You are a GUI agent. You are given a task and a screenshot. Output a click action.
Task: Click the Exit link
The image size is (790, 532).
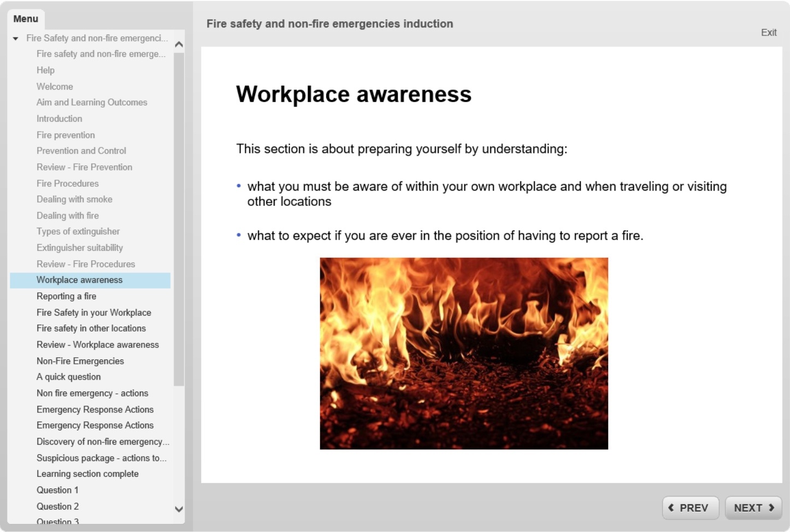click(x=768, y=33)
